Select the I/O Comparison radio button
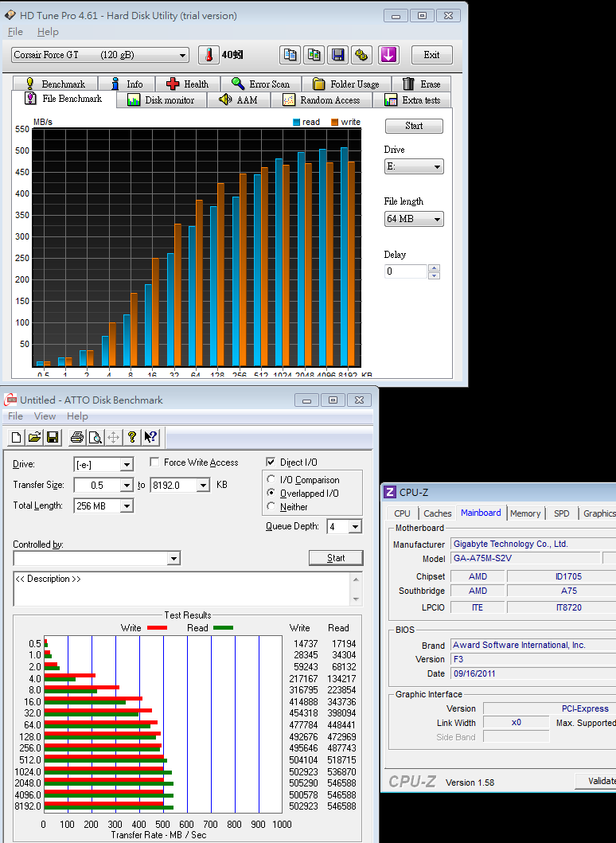 pyautogui.click(x=271, y=479)
